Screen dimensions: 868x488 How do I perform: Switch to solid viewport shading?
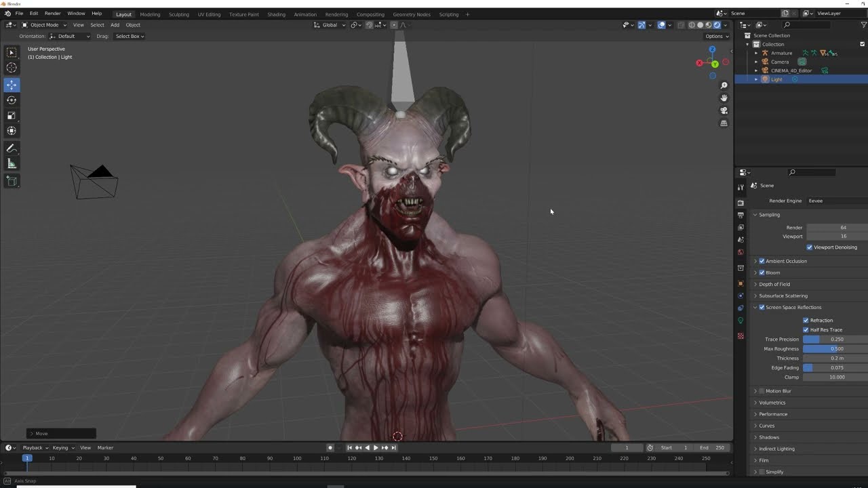701,25
